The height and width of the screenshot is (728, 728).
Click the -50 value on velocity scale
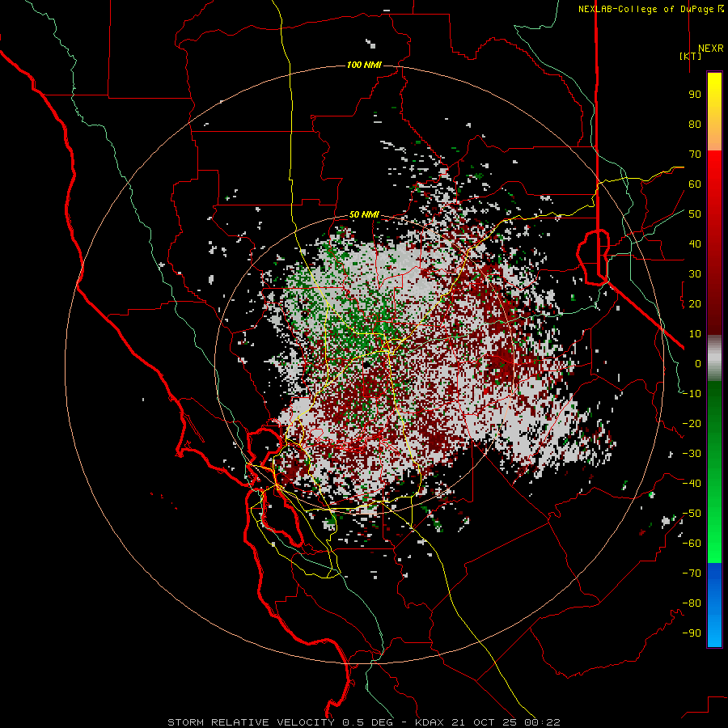point(692,514)
